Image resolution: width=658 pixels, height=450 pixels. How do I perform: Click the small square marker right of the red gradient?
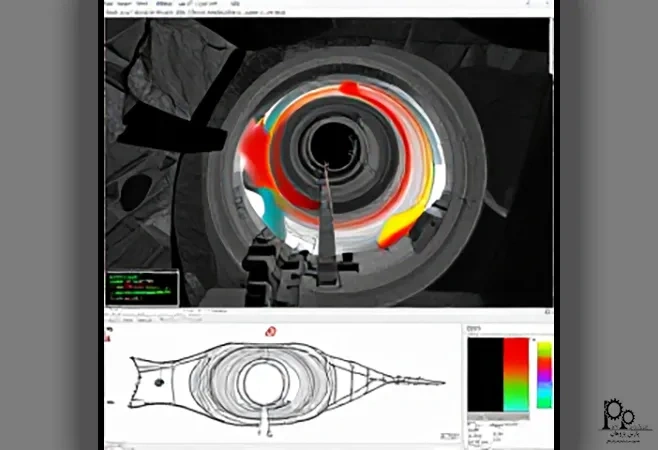[x=533, y=340]
